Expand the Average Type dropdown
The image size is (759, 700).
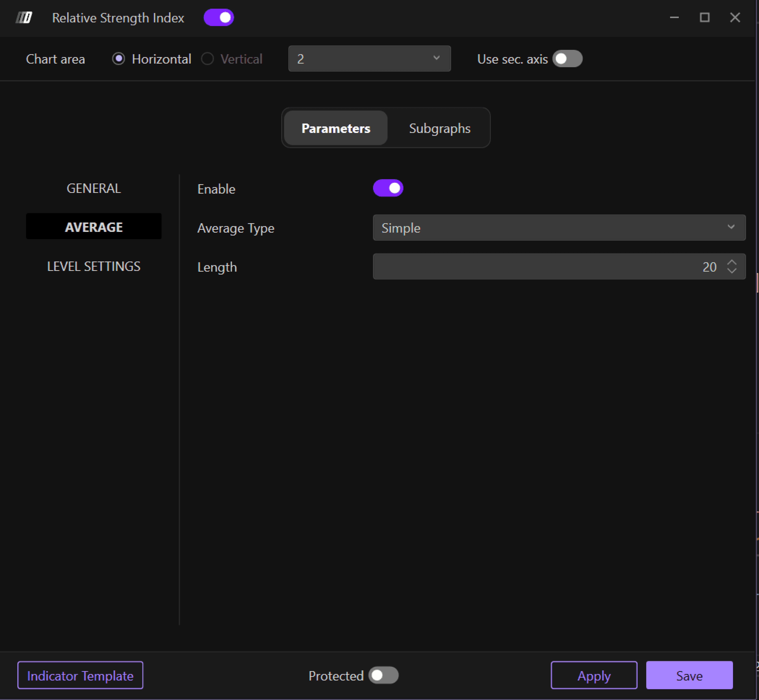coord(559,228)
